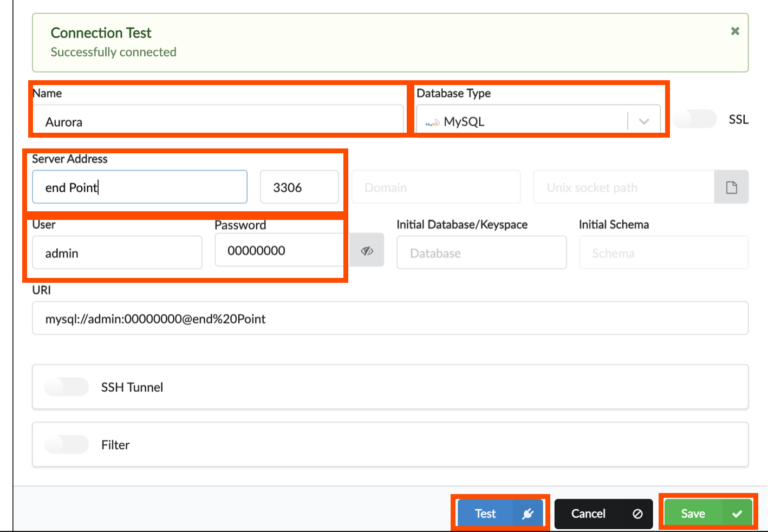Click the Initial Database/Keyspace field

481,253
